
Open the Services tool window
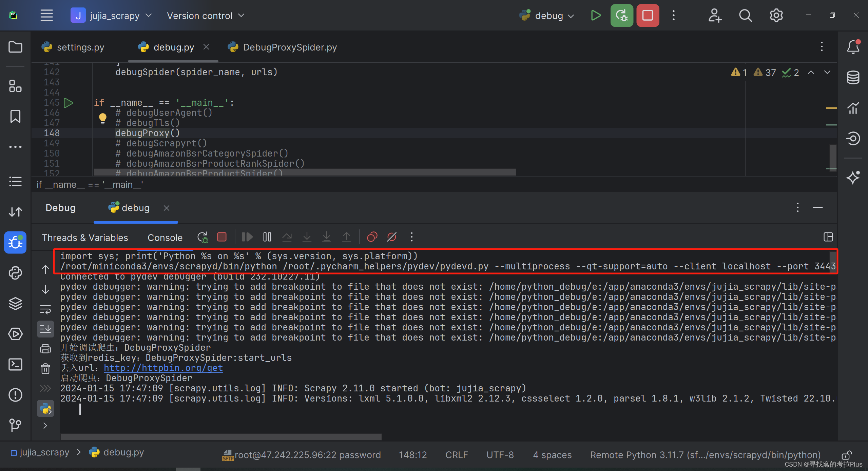(x=15, y=334)
